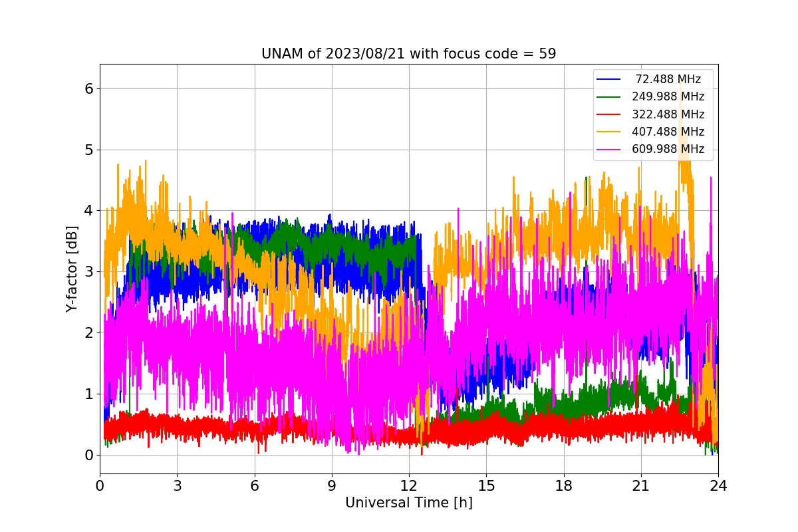The width and height of the screenshot is (798, 532).
Task: Click the x-axis tick label 24
Action: (x=718, y=486)
